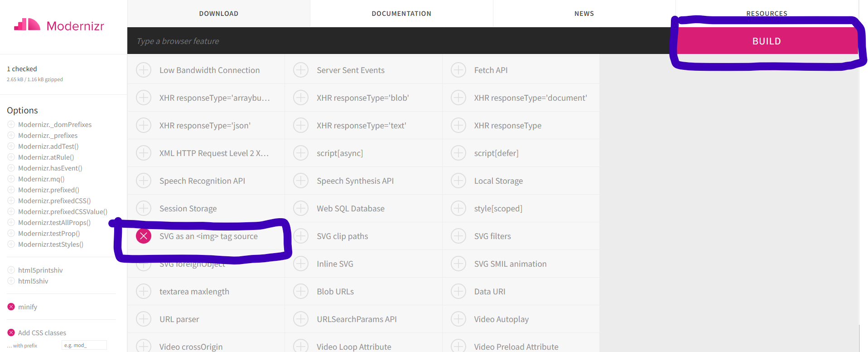Viewport: 868px width, 352px height.
Task: Add XHR responseType='text' detect
Action: click(301, 126)
